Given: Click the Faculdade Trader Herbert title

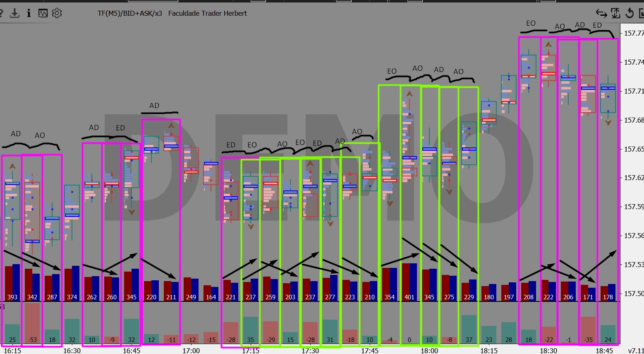Looking at the screenshot, I should 208,13.
